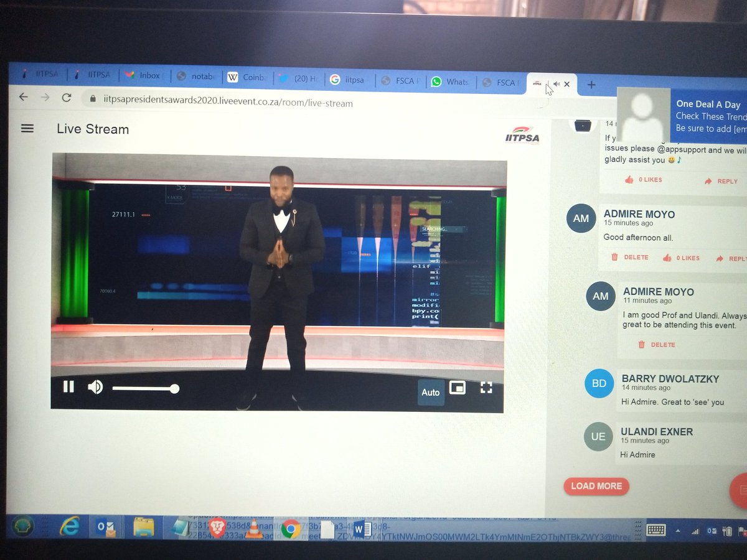Enter fullscreen on the video player
747x560 pixels.
click(486, 388)
